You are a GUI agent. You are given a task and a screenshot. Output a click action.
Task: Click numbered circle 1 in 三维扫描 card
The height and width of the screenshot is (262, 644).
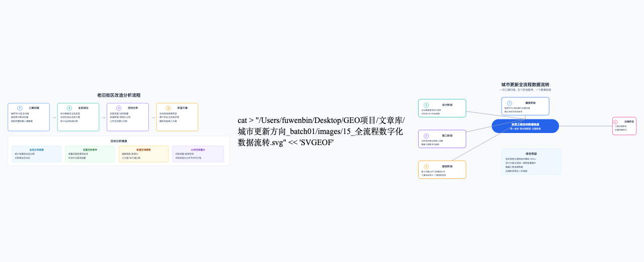click(20, 108)
